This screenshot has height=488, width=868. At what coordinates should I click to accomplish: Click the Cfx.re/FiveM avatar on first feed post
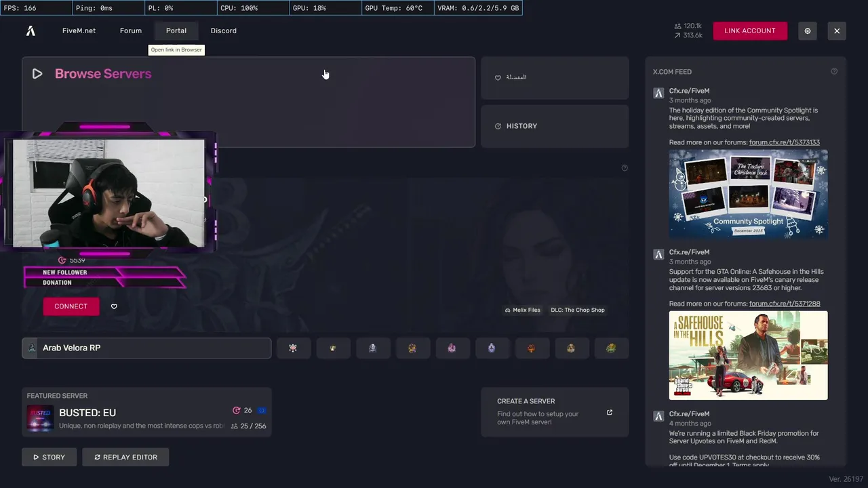pos(658,94)
